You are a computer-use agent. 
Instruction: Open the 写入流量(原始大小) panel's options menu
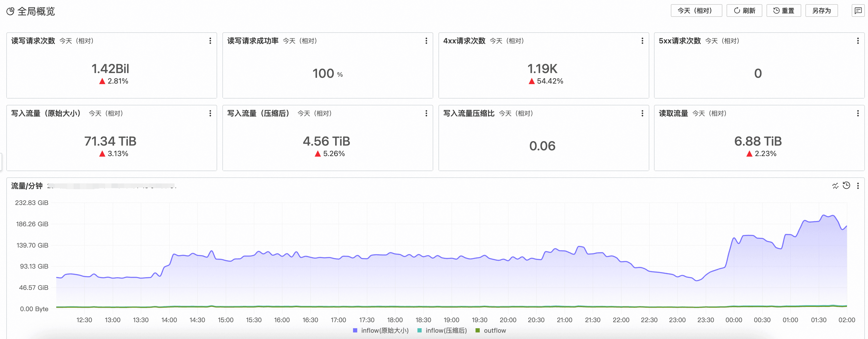coord(210,113)
